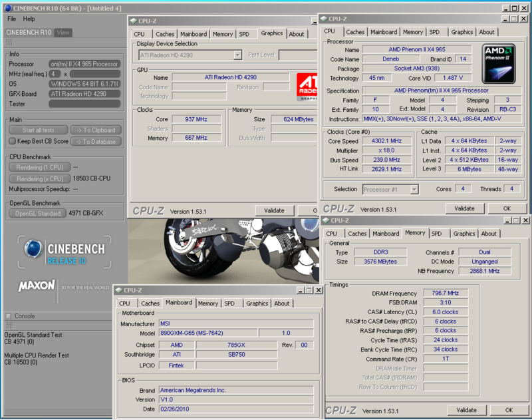Screen dimensions: 532x420
Task: Click the ATI Radeon graphics logo
Action: (x=307, y=87)
